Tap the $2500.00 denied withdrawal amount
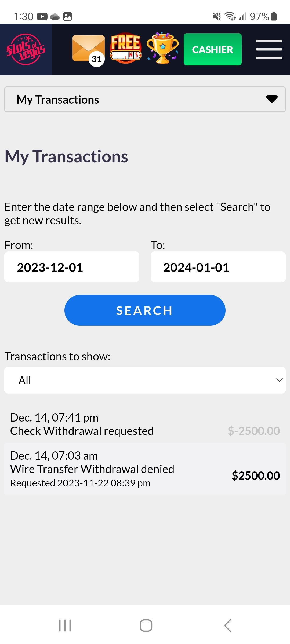290x644 pixels. (256, 475)
